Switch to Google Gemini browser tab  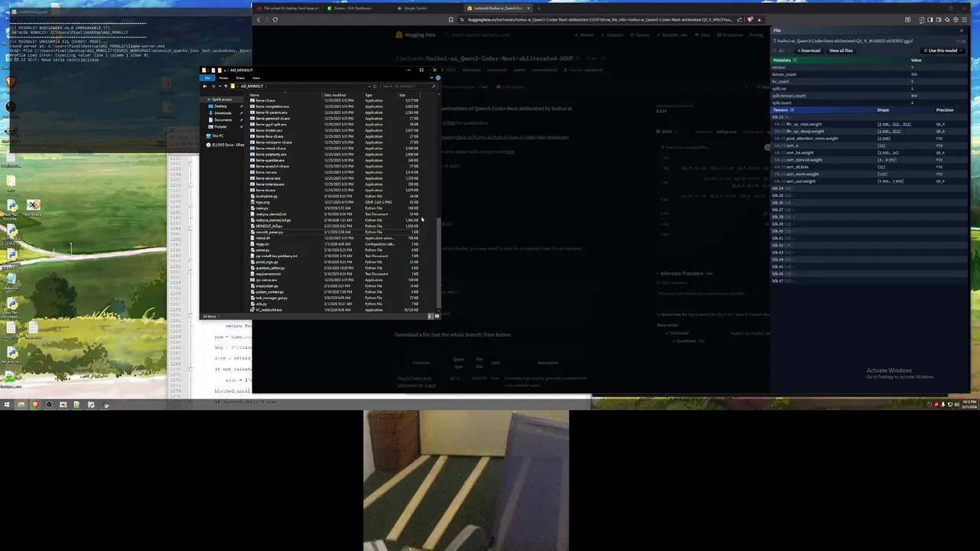tap(417, 8)
